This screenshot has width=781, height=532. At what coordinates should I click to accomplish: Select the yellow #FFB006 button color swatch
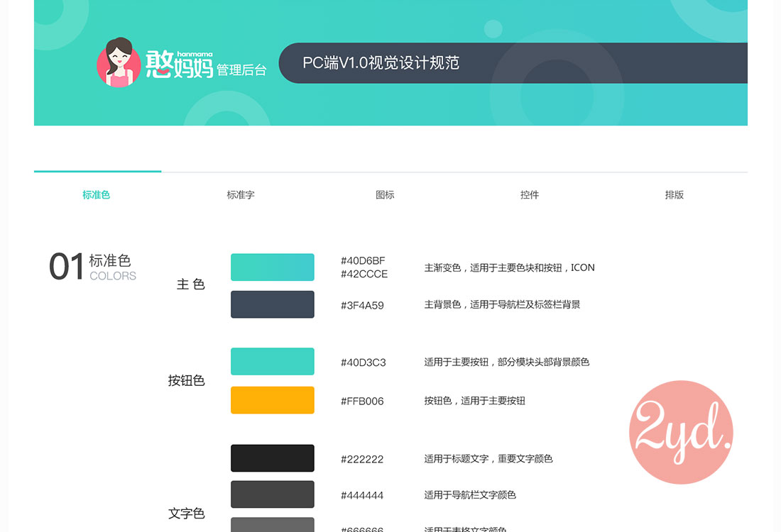pyautogui.click(x=272, y=400)
